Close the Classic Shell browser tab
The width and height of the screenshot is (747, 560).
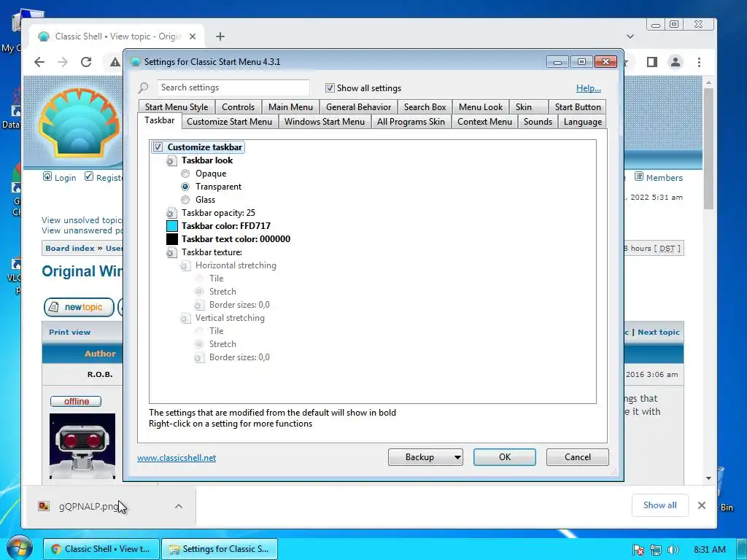tap(193, 36)
